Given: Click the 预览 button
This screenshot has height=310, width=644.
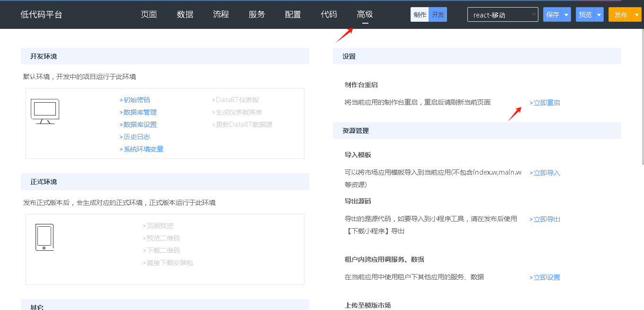Looking at the screenshot, I should [585, 15].
